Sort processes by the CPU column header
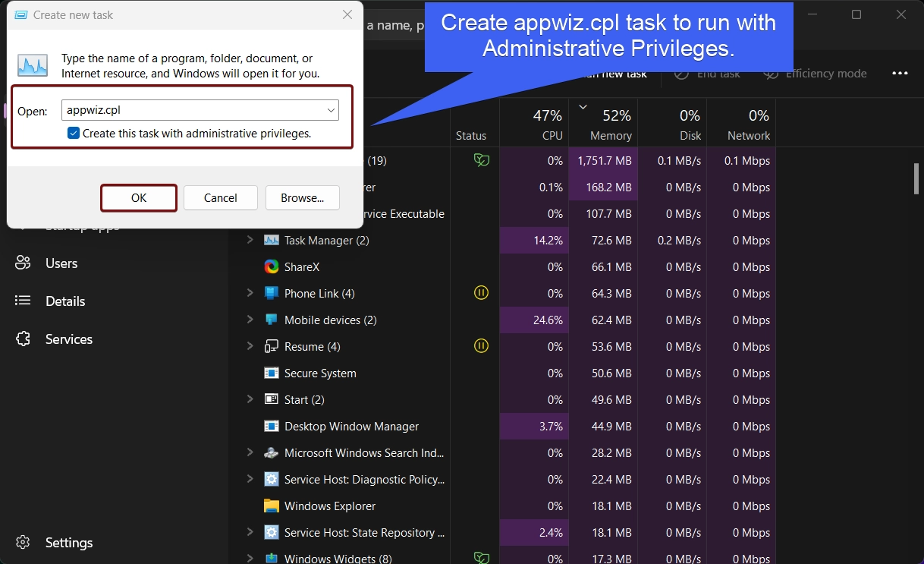The image size is (924, 564). pyautogui.click(x=534, y=123)
